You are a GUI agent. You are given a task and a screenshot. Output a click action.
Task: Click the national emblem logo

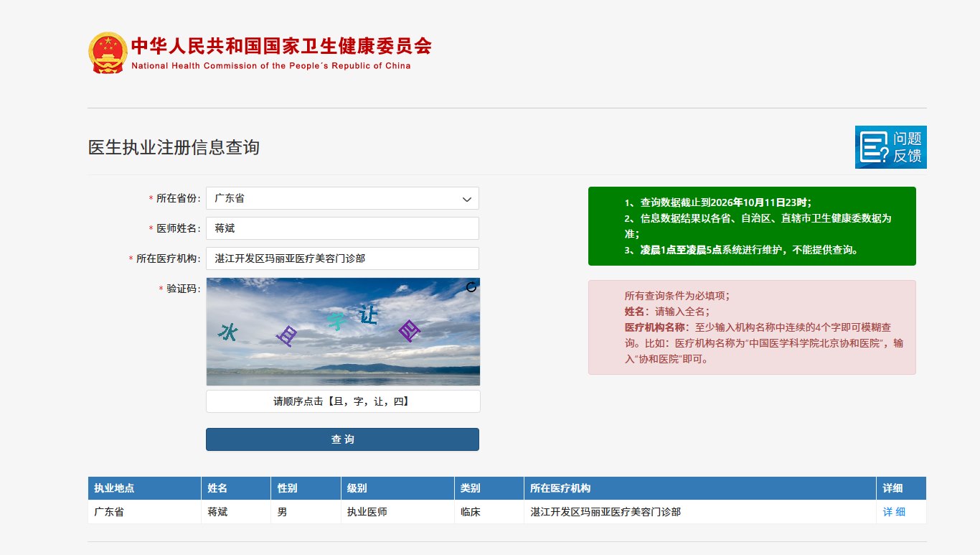coord(108,52)
